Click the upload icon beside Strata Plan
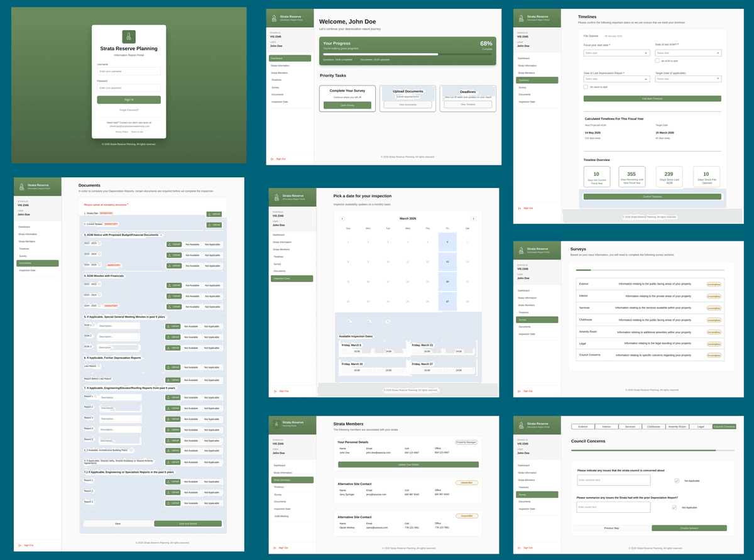Image resolution: width=754 pixels, height=560 pixels. click(x=209, y=214)
